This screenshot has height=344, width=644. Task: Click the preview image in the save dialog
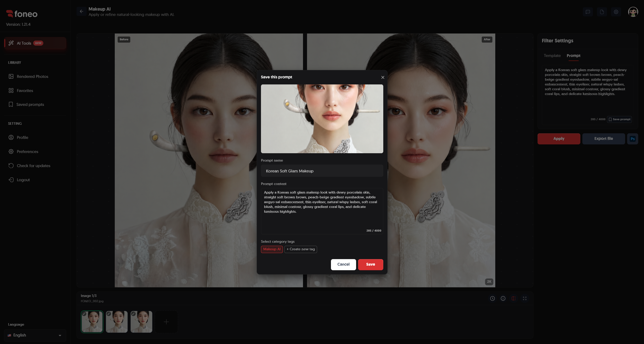tap(322, 119)
